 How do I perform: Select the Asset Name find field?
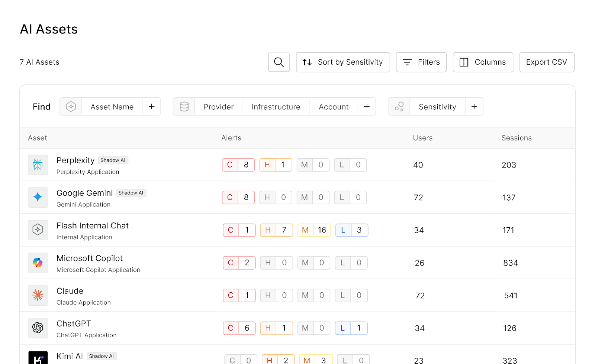pos(112,107)
